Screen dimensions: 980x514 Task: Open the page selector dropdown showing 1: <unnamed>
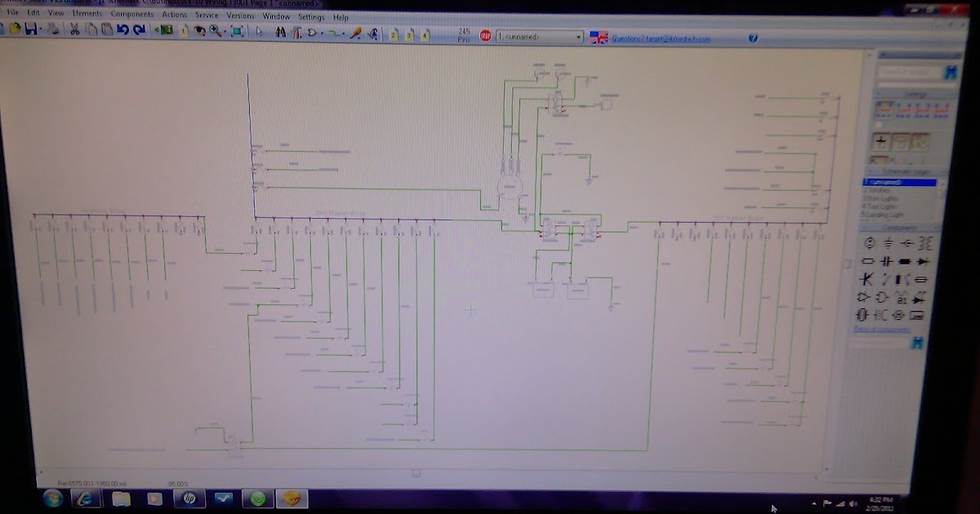tap(581, 36)
